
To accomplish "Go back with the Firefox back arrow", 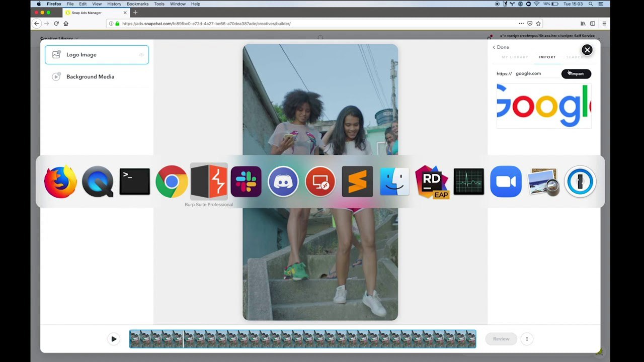I will click(37, 24).
